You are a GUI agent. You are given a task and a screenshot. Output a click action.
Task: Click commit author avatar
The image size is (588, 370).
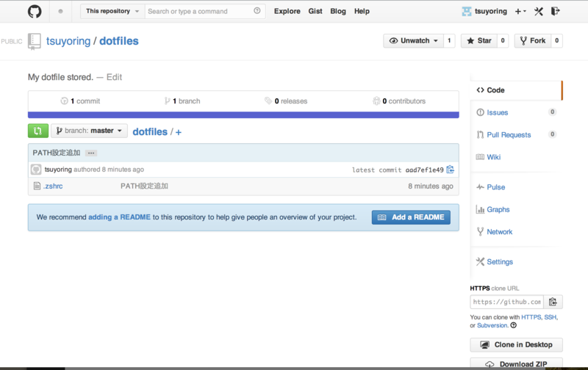36,170
